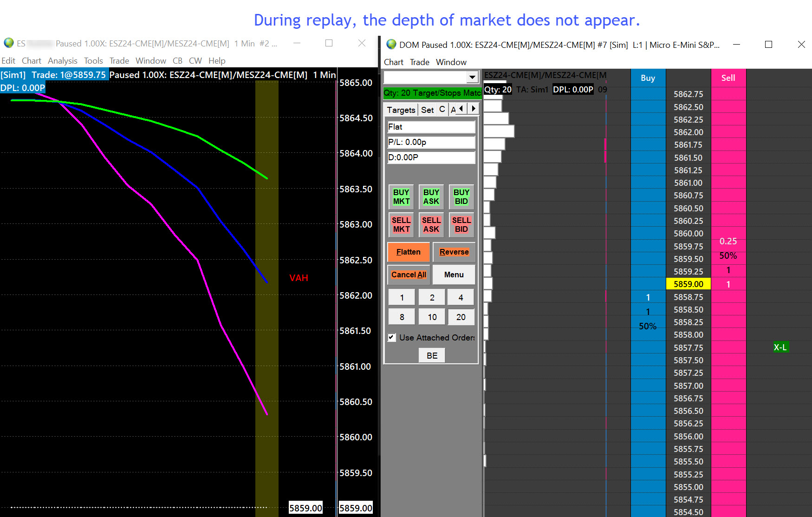
Task: Maximize the ES chart window
Action: click(329, 43)
